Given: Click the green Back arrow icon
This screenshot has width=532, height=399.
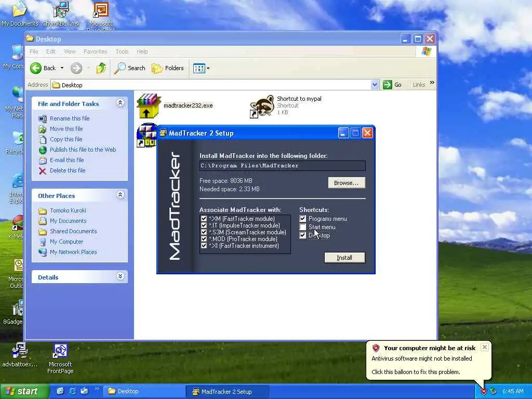Looking at the screenshot, I should click(36, 68).
